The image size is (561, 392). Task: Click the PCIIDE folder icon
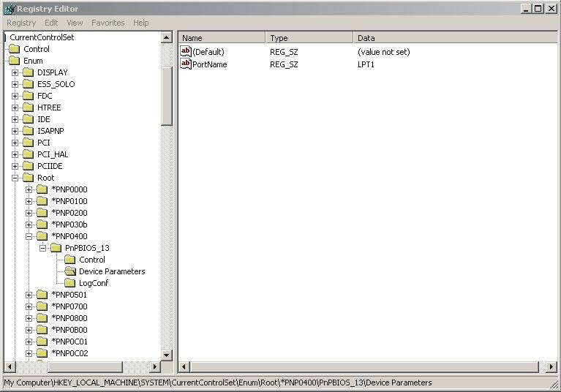pos(29,166)
